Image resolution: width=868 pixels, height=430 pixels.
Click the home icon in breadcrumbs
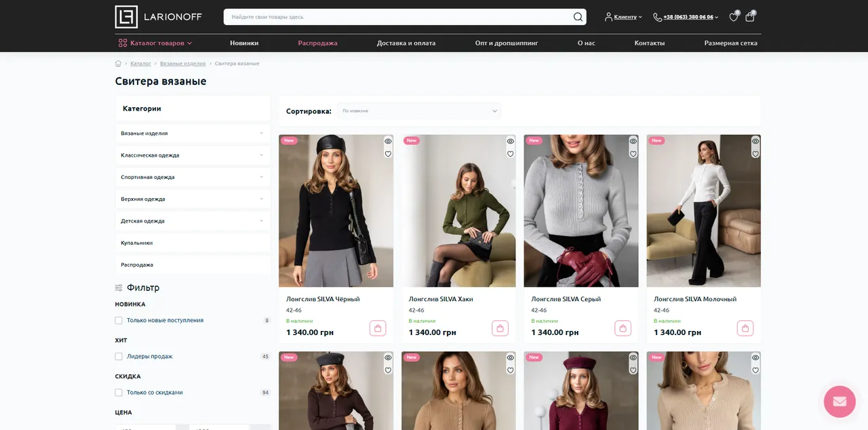point(118,63)
